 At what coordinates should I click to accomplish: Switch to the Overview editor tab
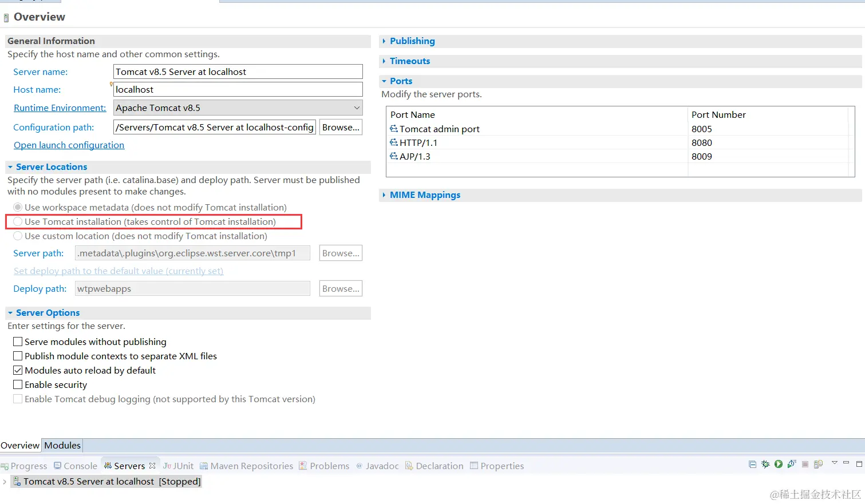tap(20, 445)
